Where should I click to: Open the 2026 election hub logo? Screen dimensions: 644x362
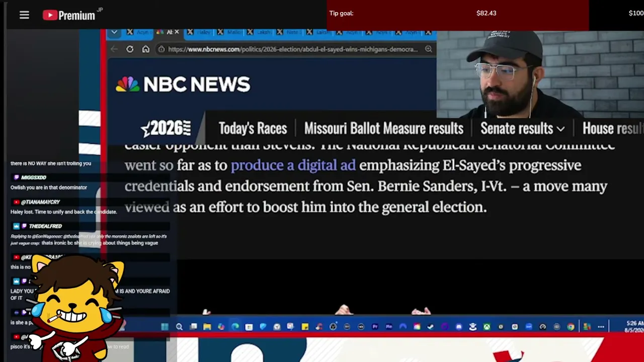166,129
